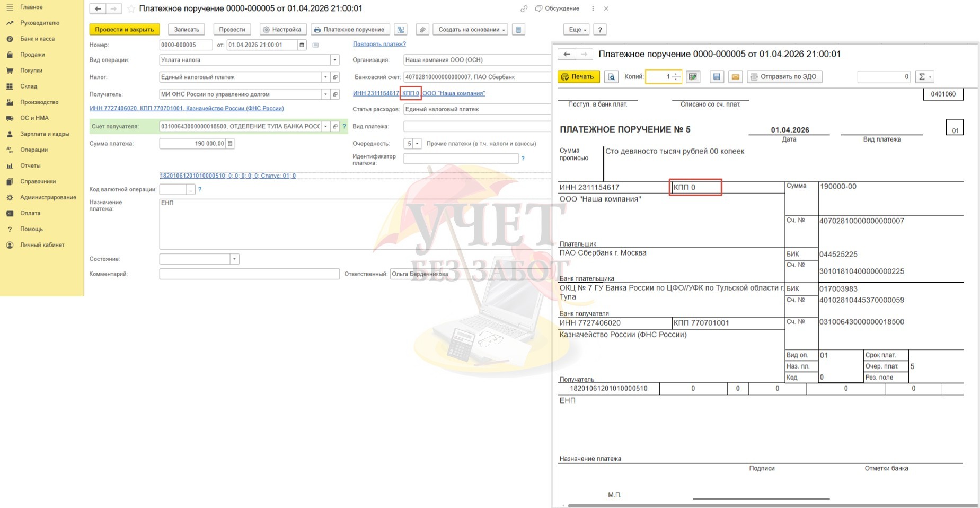
Task: Expand the Вид операции dropdown
Action: [x=334, y=60]
